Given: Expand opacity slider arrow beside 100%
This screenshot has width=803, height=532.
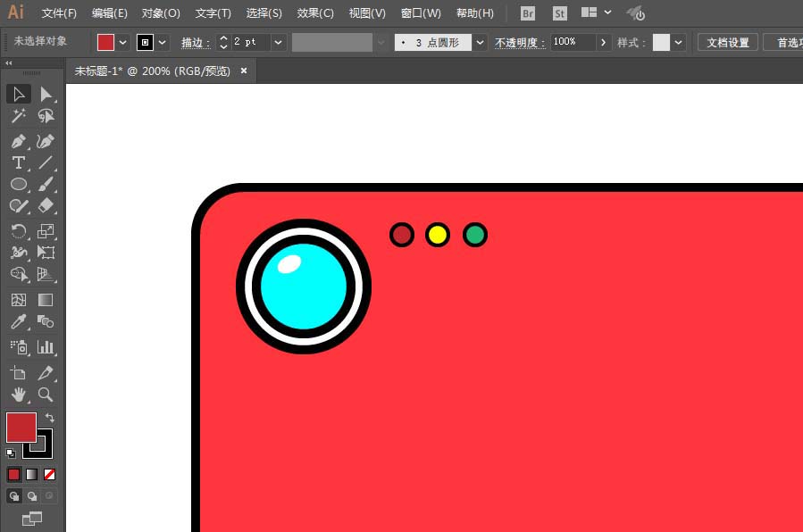Looking at the screenshot, I should [x=603, y=43].
